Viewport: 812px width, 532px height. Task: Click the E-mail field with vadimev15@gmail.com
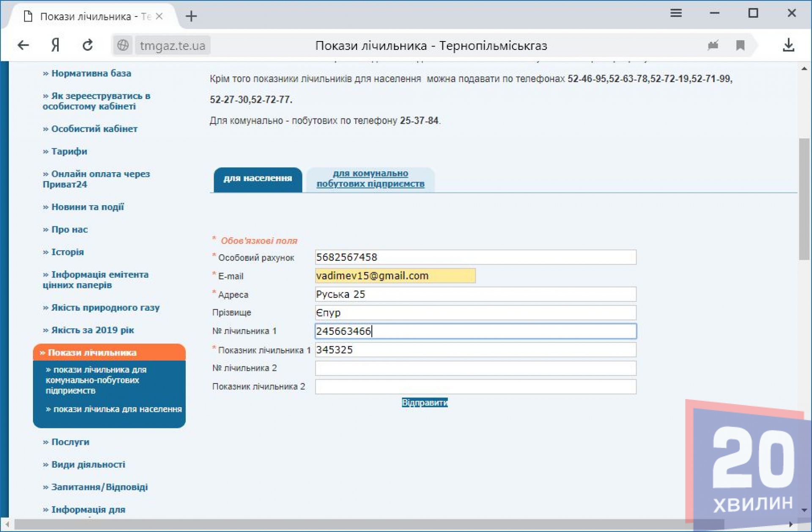pos(395,276)
